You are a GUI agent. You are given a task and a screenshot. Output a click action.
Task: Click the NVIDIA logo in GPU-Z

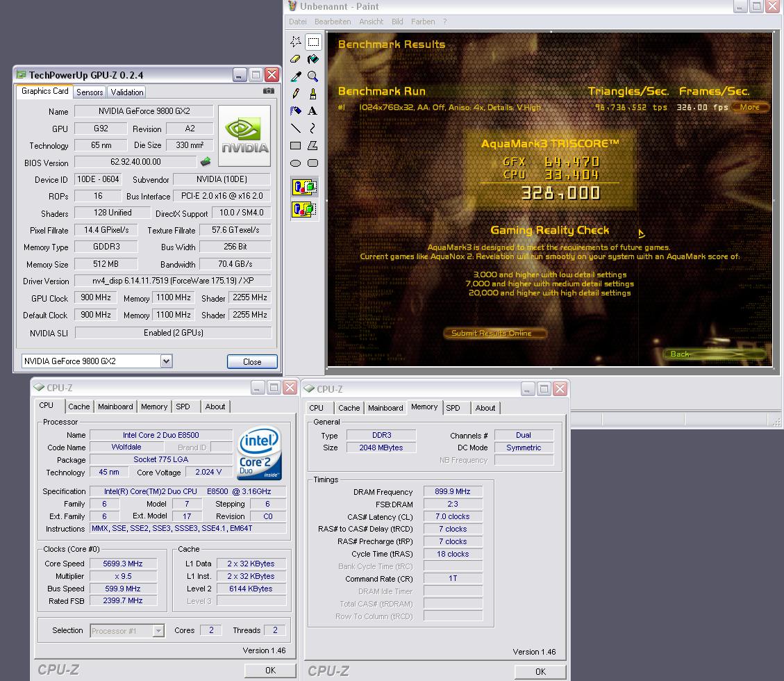point(244,136)
